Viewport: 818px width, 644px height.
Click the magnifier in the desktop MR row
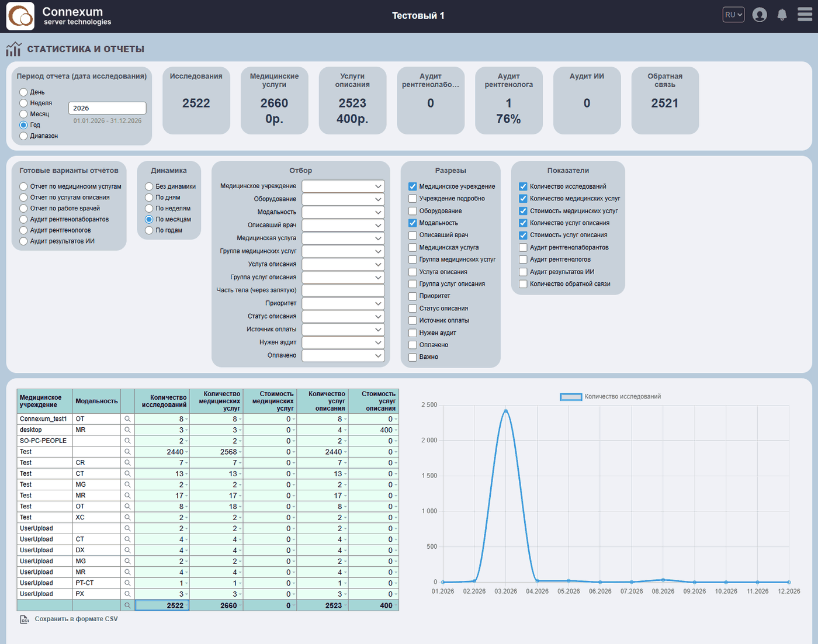point(127,430)
